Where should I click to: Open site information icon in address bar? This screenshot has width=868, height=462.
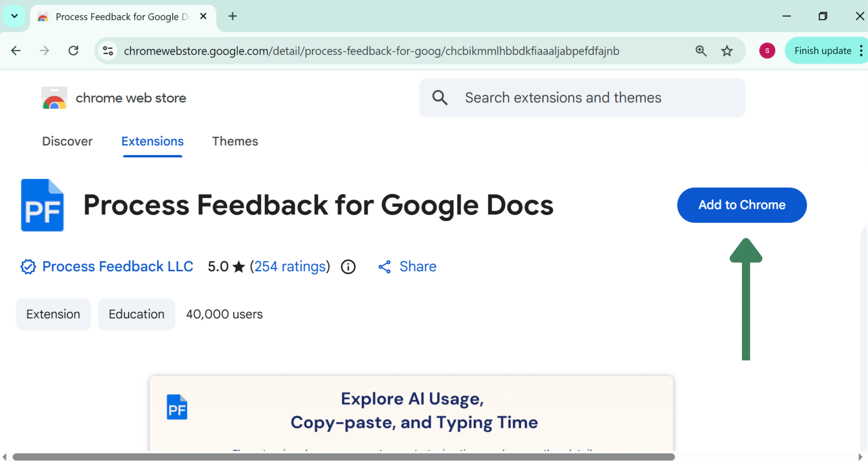108,51
